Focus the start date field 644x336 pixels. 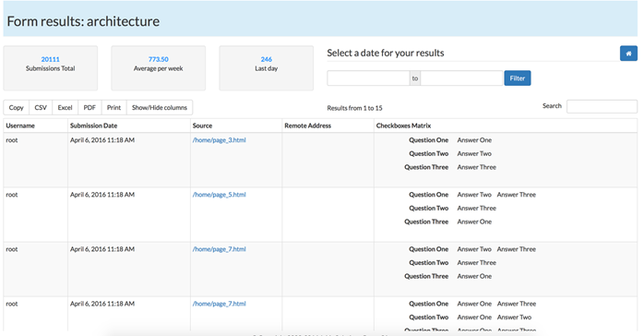[368, 78]
